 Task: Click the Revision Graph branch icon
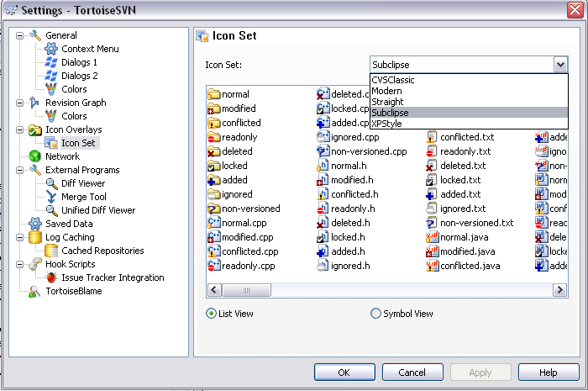34,103
